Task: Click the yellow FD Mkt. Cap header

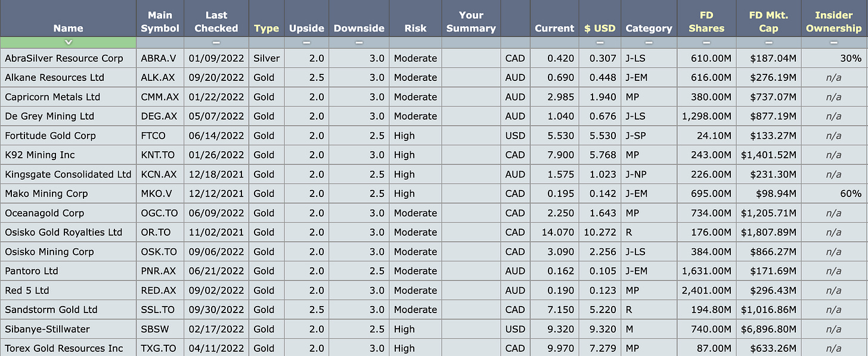Action: [x=768, y=21]
